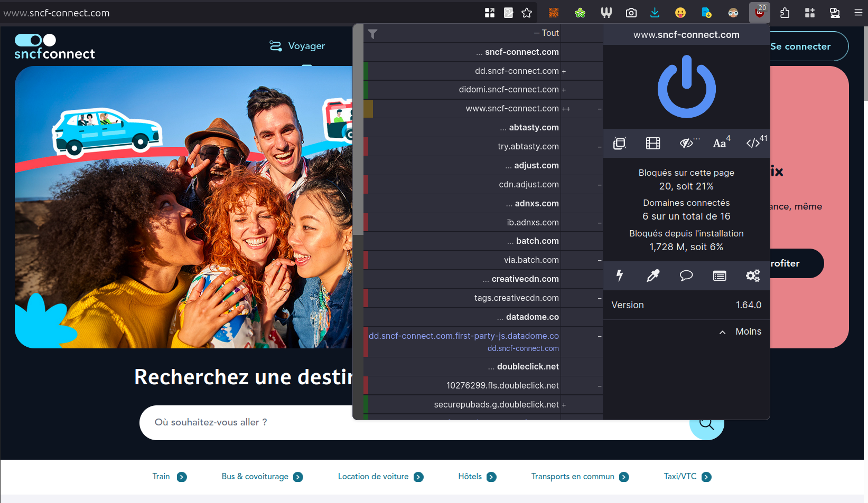Open the blue downloads arrow icon

click(x=655, y=13)
